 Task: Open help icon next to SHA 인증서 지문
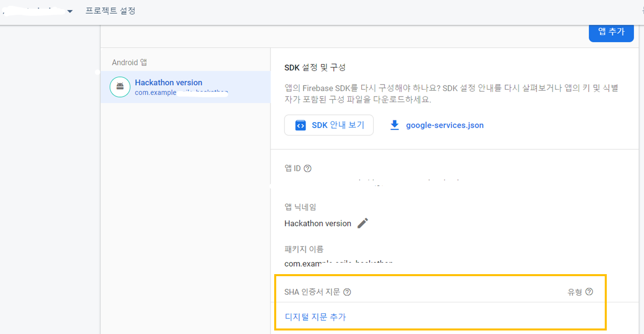click(x=347, y=292)
